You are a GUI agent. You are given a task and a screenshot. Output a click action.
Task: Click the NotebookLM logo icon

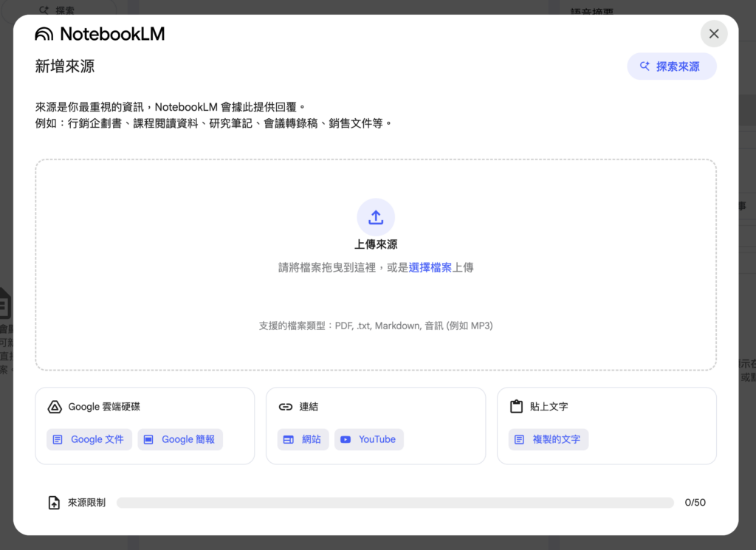click(44, 34)
